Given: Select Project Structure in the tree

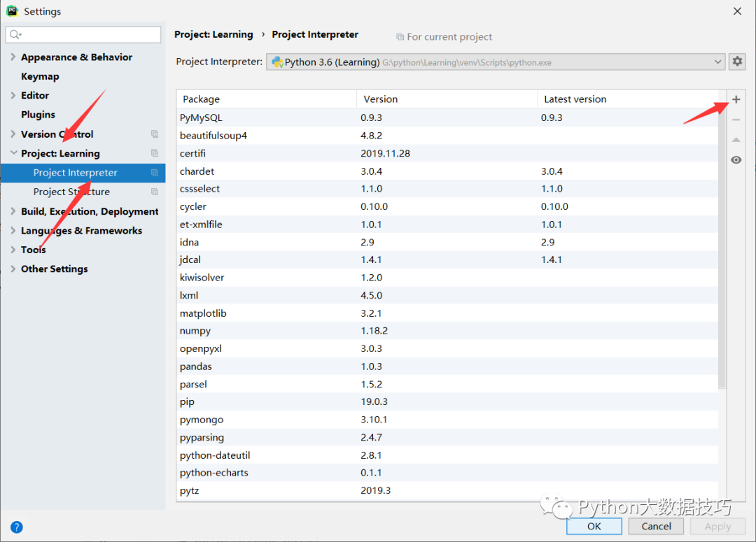Looking at the screenshot, I should (x=71, y=192).
